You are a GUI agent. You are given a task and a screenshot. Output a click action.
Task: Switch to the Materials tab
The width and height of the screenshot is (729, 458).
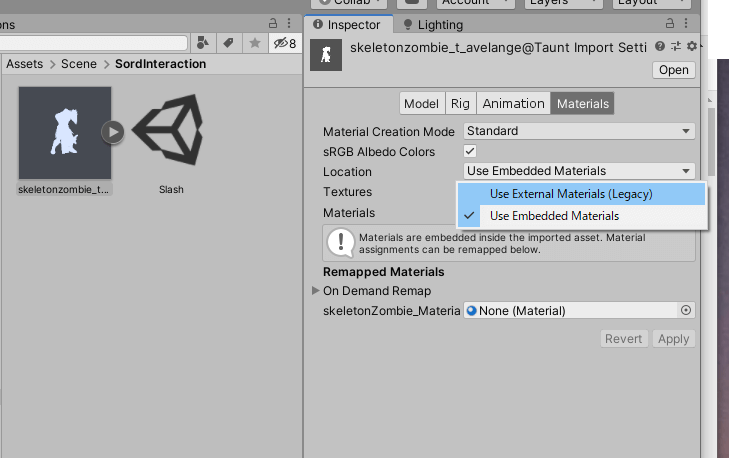tap(583, 103)
